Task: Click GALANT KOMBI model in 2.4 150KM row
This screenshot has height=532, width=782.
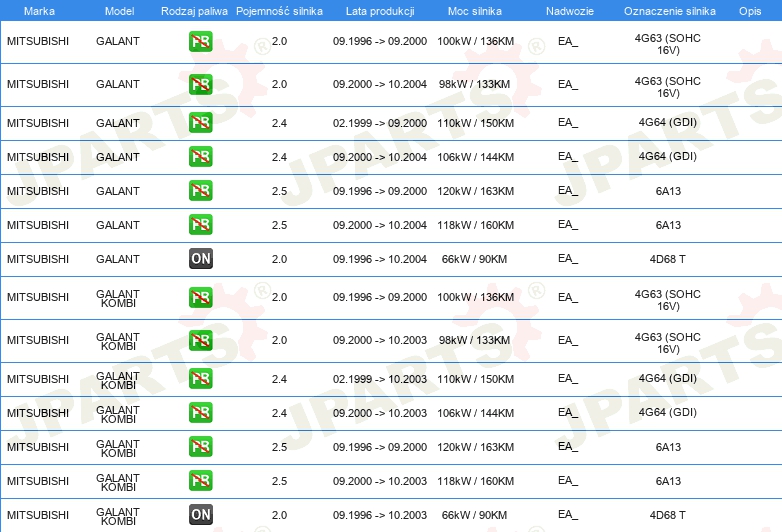Action: click(118, 380)
